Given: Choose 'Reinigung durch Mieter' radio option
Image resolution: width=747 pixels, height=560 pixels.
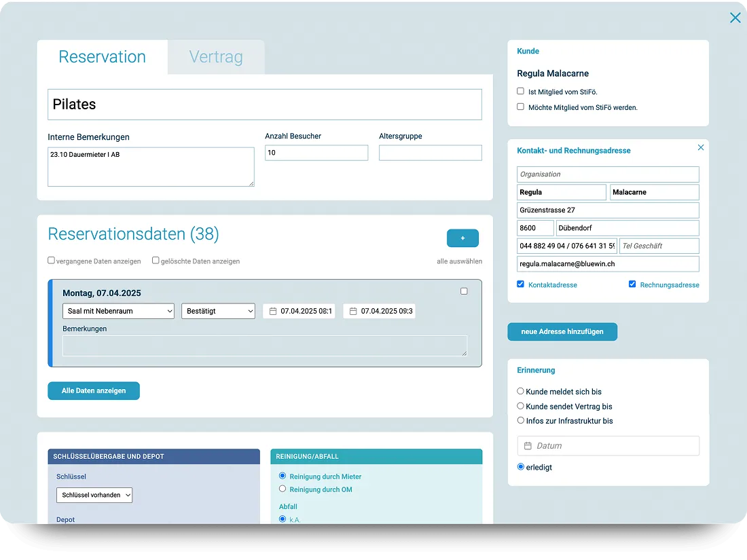Looking at the screenshot, I should [283, 476].
